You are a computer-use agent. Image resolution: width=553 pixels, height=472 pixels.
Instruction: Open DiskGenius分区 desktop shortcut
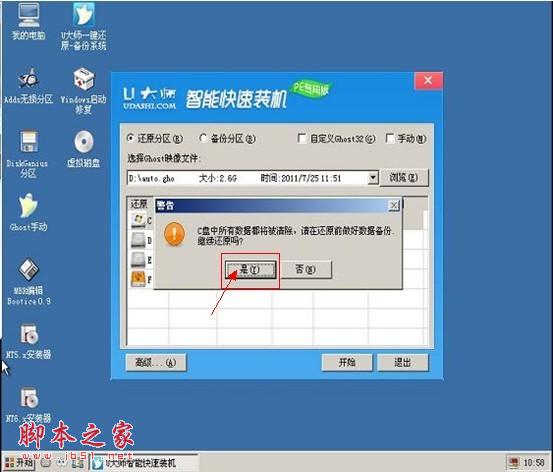click(x=28, y=154)
